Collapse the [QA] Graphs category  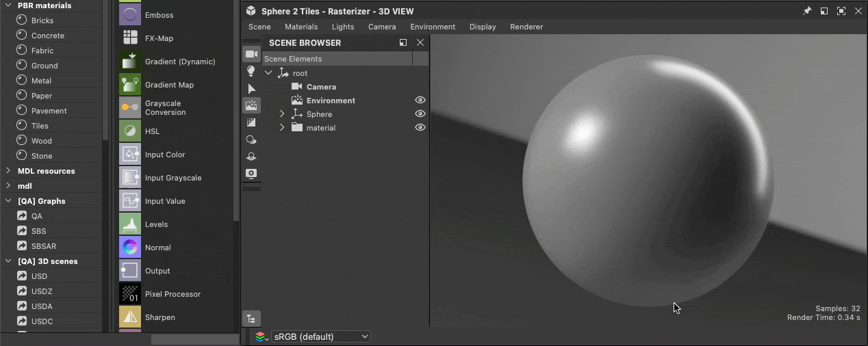point(8,201)
